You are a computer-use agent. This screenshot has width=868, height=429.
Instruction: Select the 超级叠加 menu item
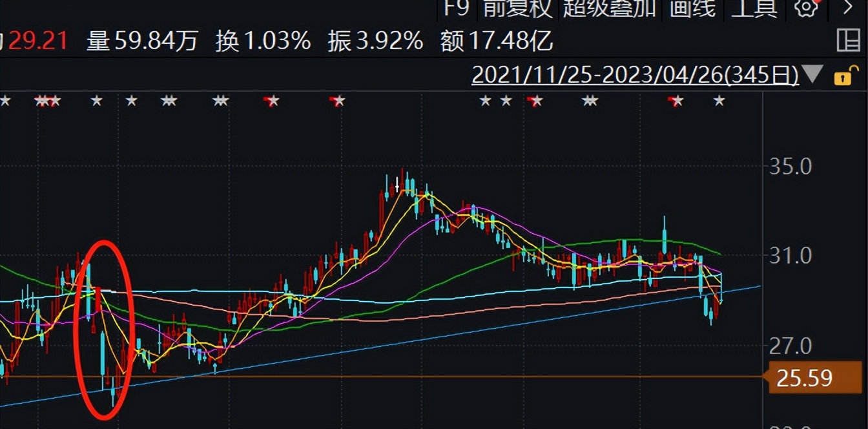point(609,10)
